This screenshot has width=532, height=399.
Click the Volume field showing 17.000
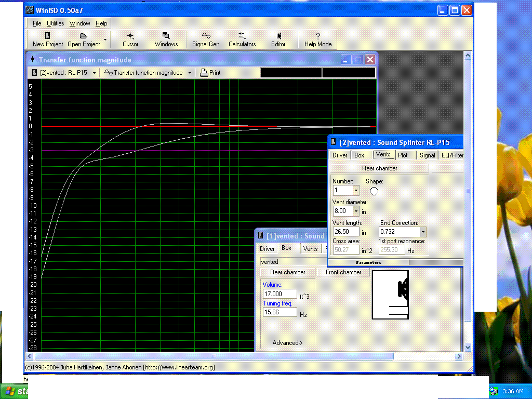(x=280, y=294)
